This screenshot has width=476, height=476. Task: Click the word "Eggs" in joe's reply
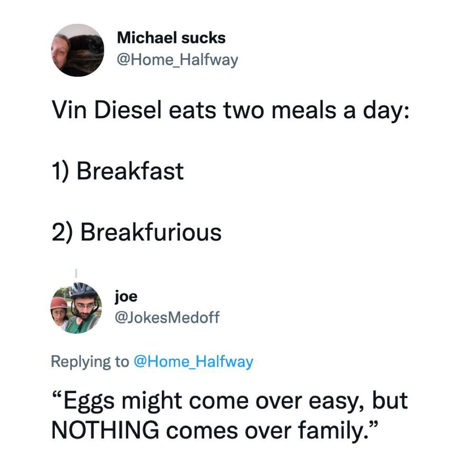tap(89, 401)
